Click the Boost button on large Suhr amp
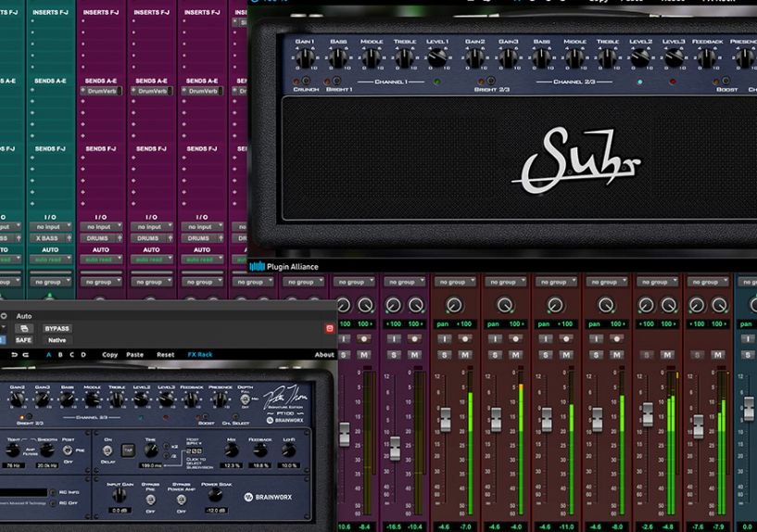The image size is (757, 532). pyautogui.click(x=725, y=81)
